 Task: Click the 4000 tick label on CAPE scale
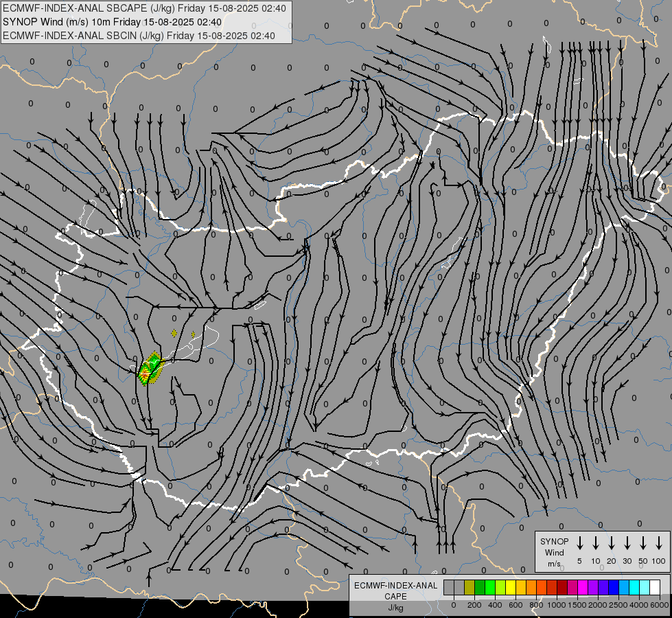639,605
